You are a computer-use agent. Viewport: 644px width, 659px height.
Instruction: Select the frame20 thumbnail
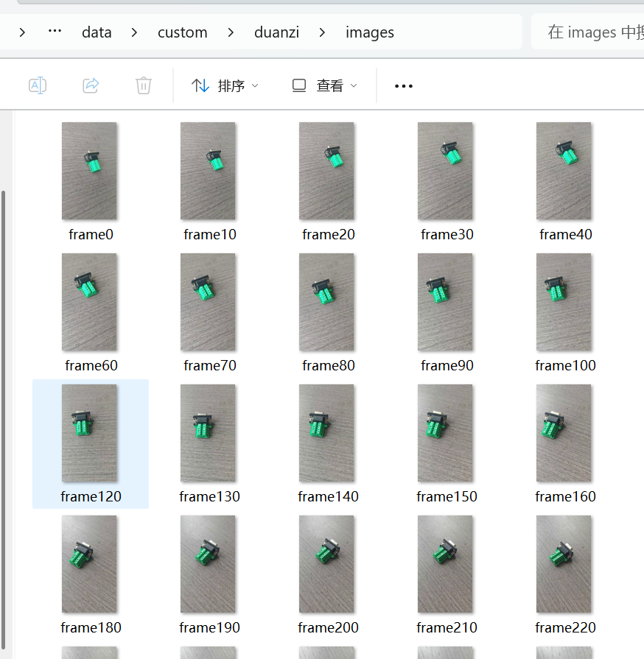point(326,171)
